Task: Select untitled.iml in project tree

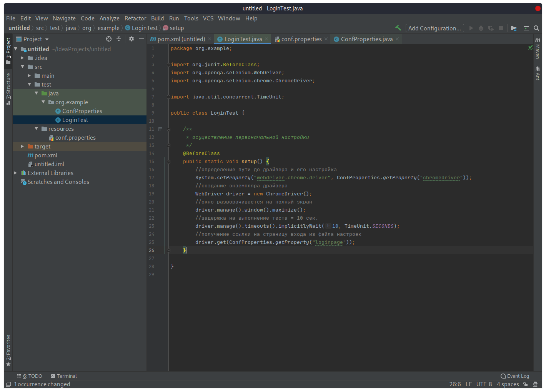Action: coord(46,164)
